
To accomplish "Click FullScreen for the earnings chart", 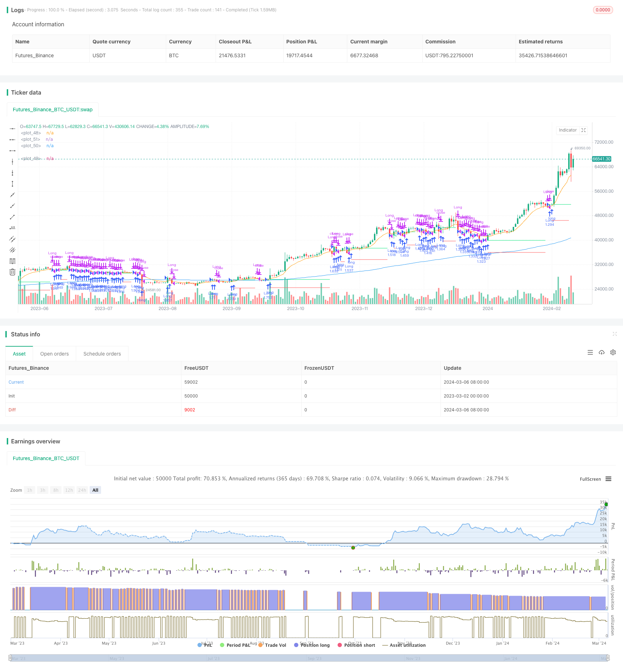I will pyautogui.click(x=590, y=479).
